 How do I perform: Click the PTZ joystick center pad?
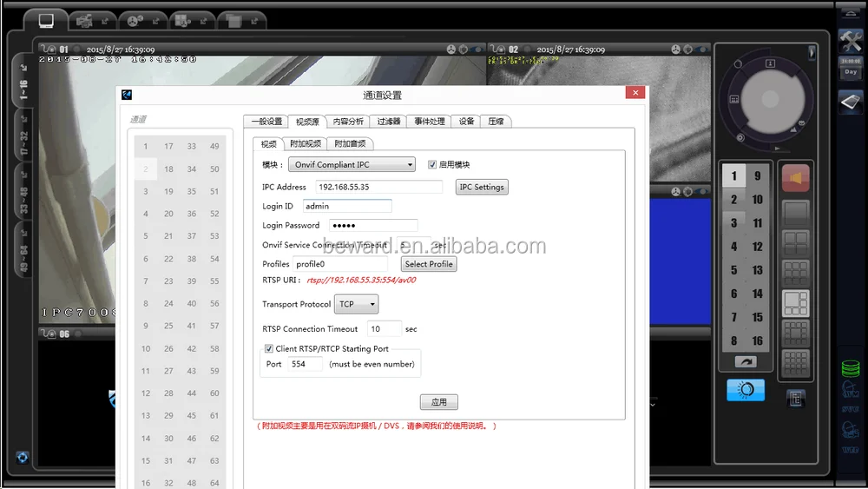[x=769, y=100]
